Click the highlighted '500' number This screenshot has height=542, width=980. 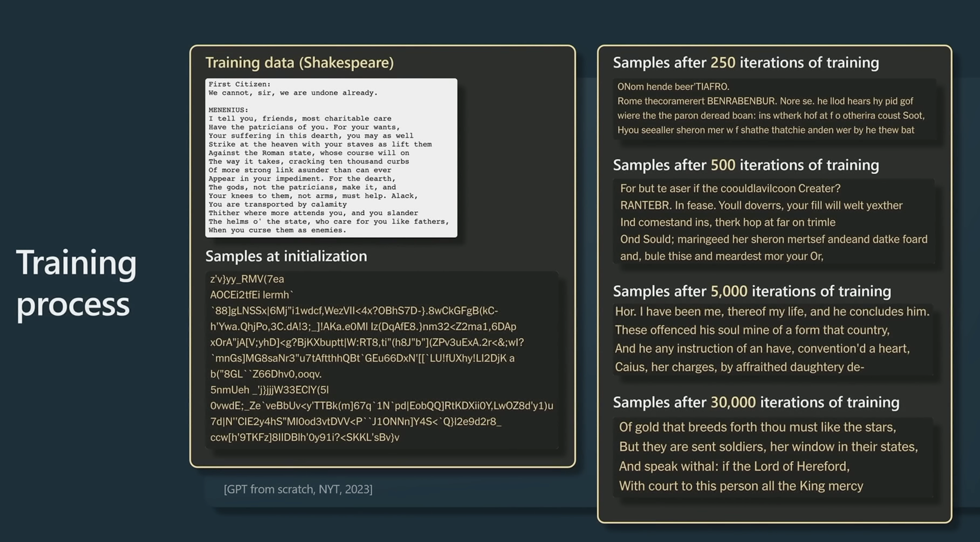[723, 165]
